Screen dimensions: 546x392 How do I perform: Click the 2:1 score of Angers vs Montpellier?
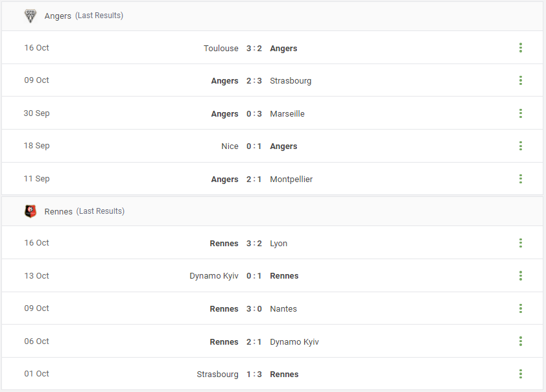point(254,179)
